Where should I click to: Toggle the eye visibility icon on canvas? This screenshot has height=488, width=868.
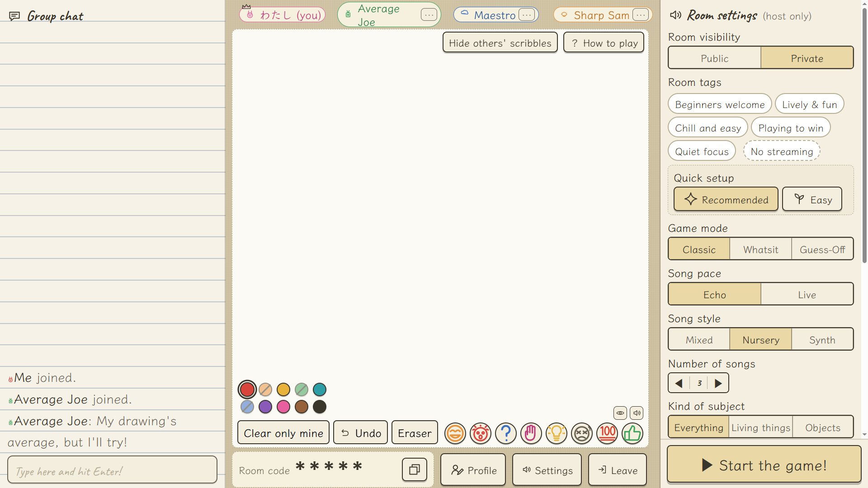pos(620,413)
